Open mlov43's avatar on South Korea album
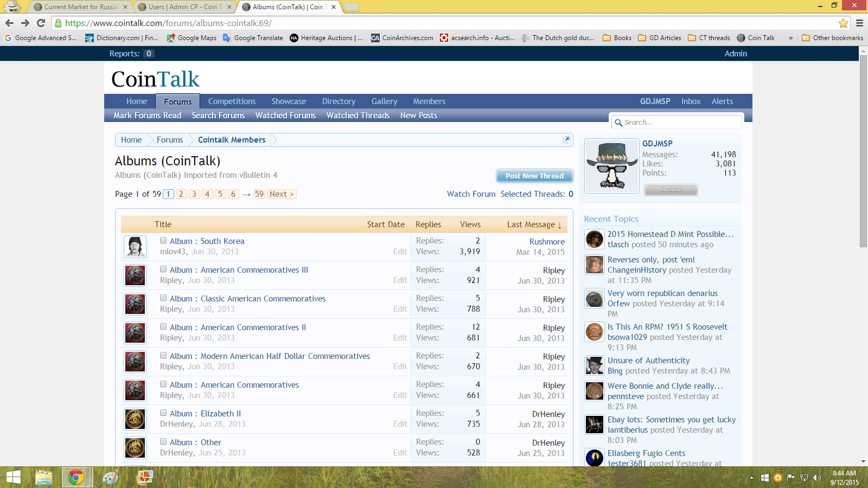The width and height of the screenshot is (868, 488). 135,247
